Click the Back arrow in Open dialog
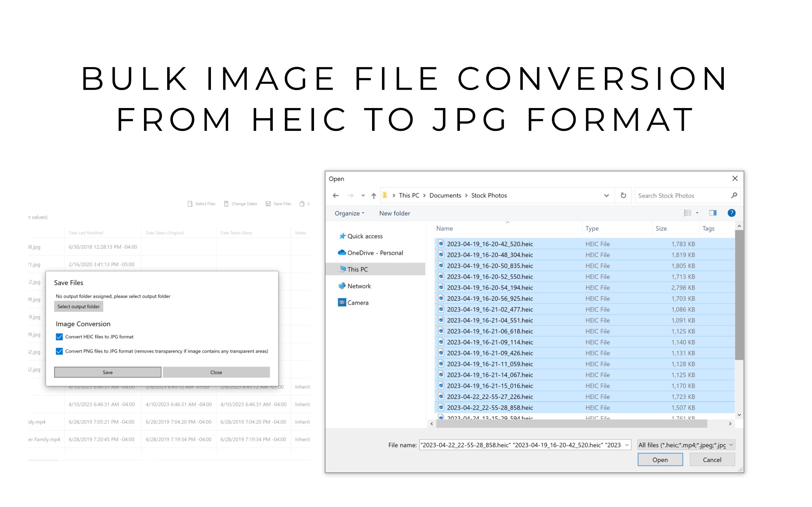This screenshot has height=507, width=812. tap(336, 196)
